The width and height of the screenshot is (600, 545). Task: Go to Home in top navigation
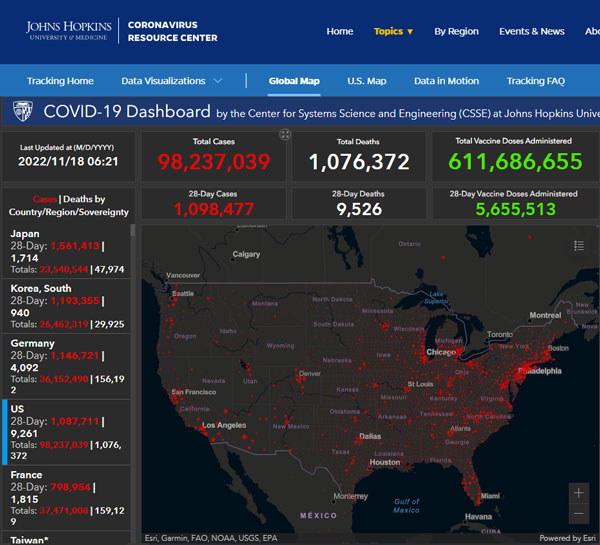click(340, 31)
